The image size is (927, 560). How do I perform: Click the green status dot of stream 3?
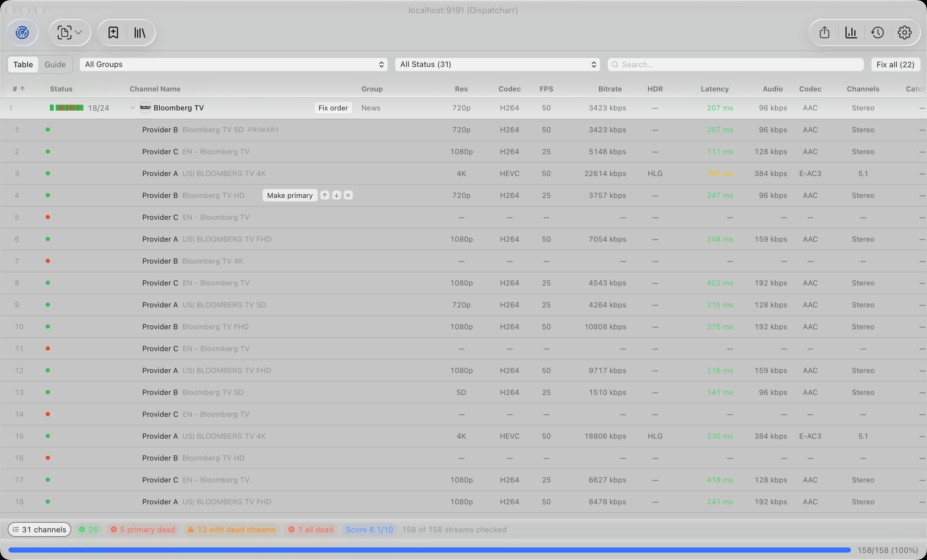click(x=48, y=173)
